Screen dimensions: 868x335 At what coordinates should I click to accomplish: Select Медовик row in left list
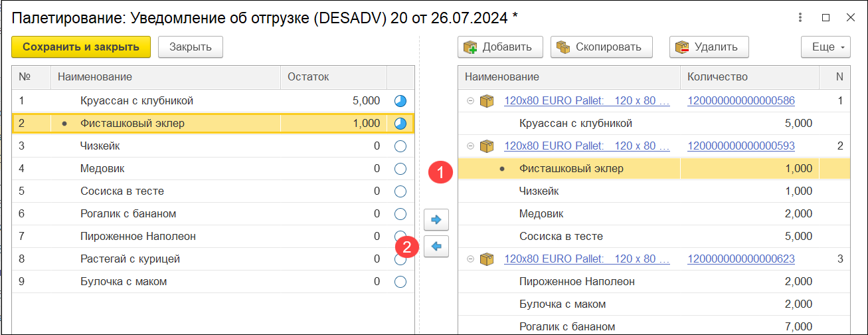[x=213, y=169]
